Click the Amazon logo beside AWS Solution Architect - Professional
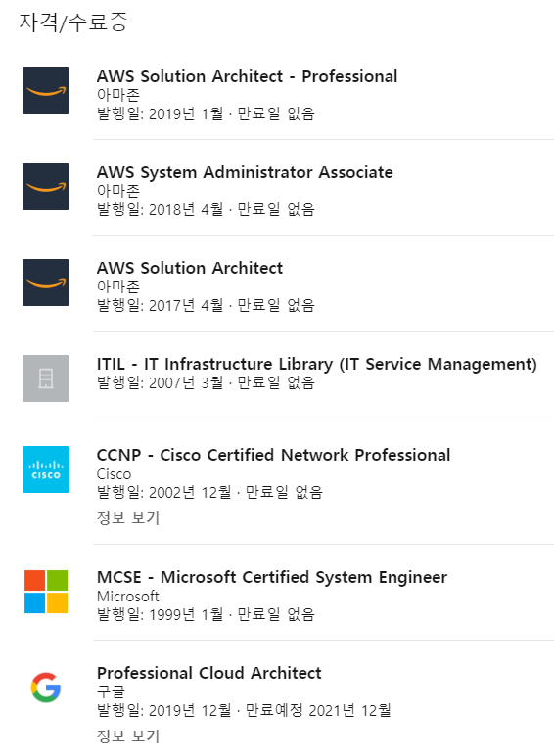This screenshot has height=756, width=554. (x=46, y=91)
